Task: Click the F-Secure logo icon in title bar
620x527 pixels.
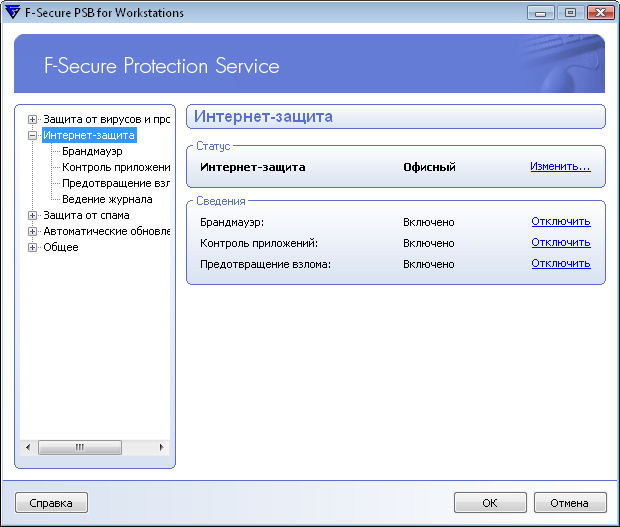Action: click(x=13, y=12)
